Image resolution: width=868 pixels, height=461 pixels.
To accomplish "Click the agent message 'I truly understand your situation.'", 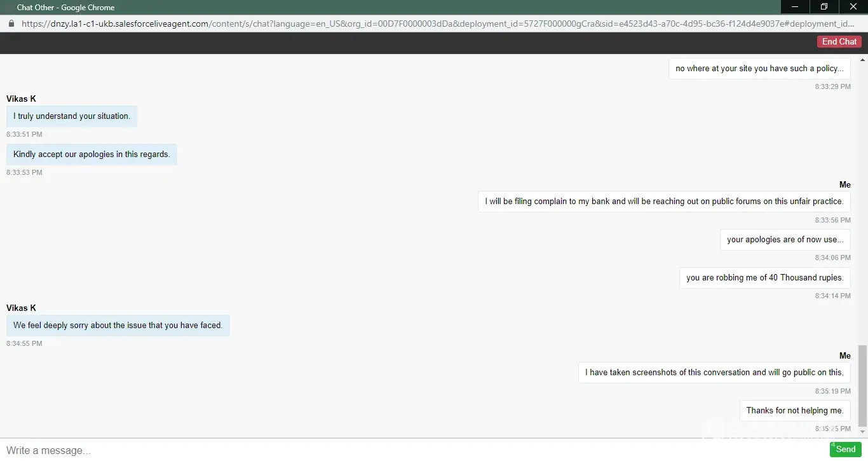I will [x=72, y=116].
